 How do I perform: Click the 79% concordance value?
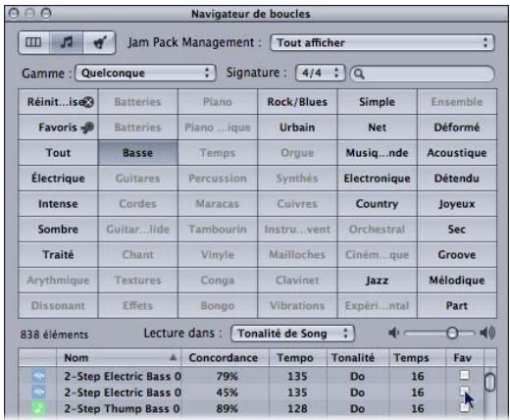point(227,377)
